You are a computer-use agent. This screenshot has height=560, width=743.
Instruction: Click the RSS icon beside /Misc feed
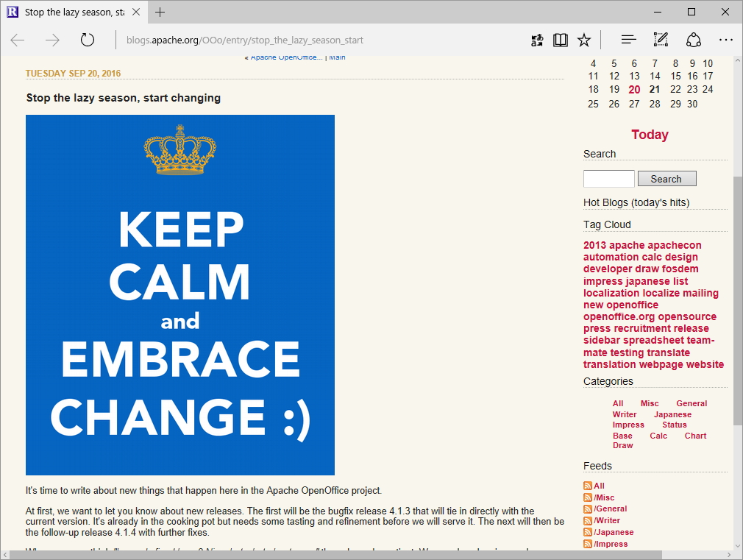click(588, 497)
